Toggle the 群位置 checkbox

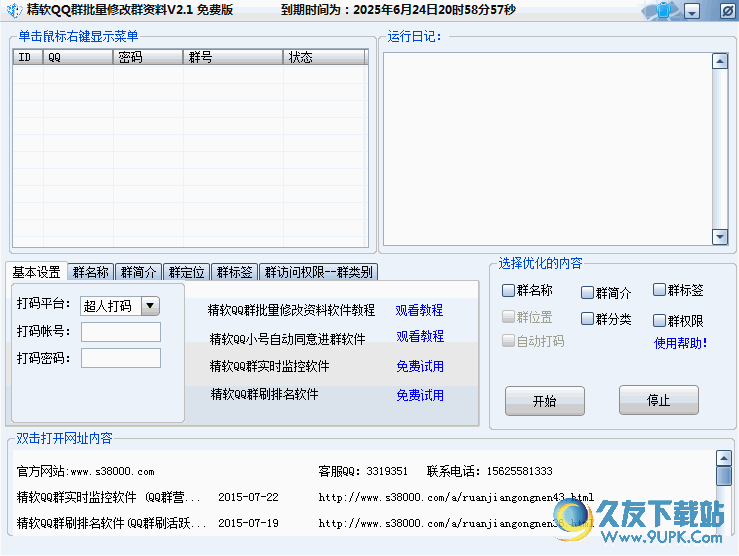point(508,317)
